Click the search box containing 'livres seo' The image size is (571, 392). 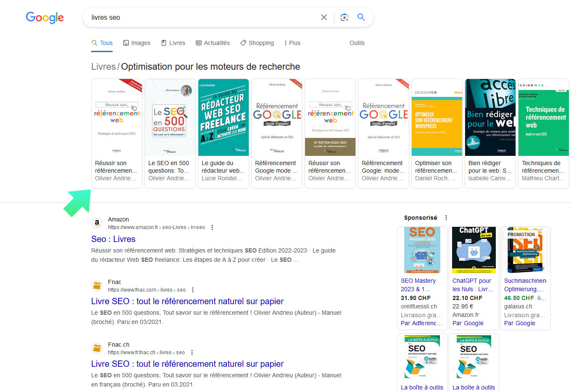[x=228, y=17]
